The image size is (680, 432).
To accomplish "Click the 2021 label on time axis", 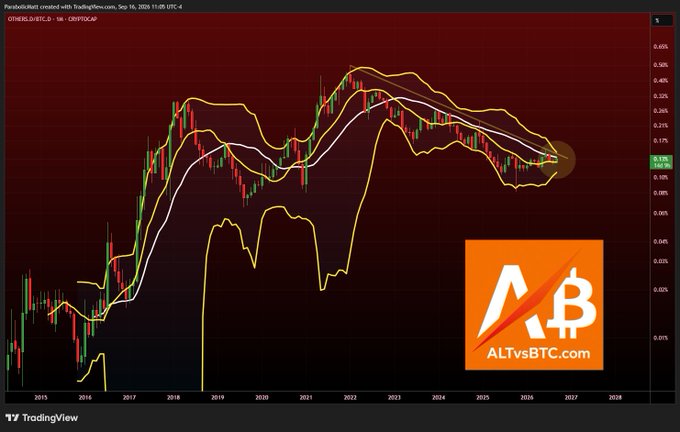I will pyautogui.click(x=306, y=398).
